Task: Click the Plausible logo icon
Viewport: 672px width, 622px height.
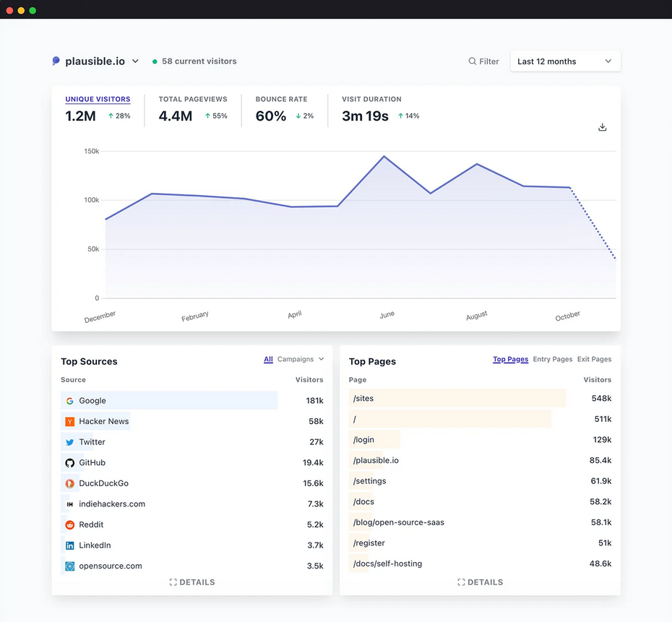Action: 56,61
